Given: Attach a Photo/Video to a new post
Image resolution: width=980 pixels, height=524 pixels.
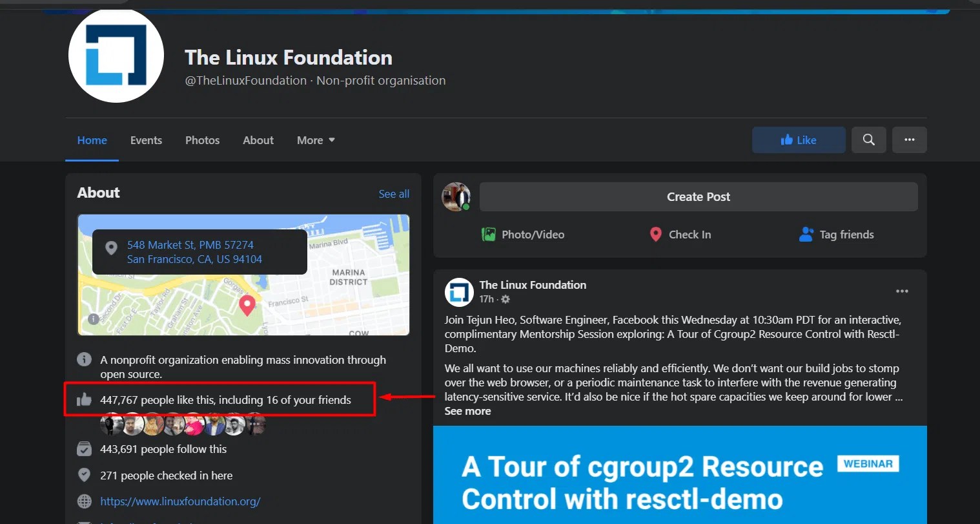Looking at the screenshot, I should click(x=489, y=235).
